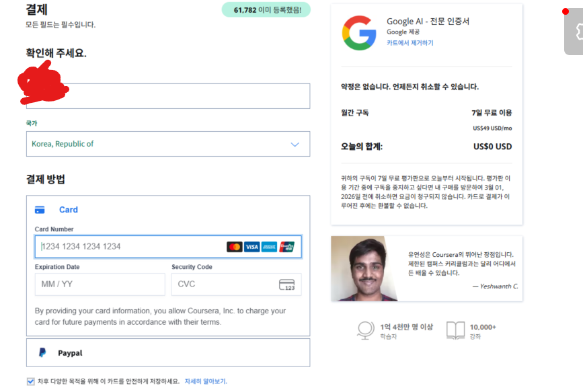Select Korea, Republic of country field
This screenshot has width=583, height=392.
[x=168, y=144]
